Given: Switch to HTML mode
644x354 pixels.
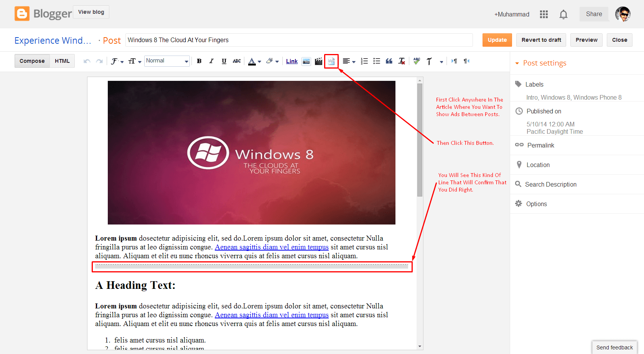Looking at the screenshot, I should 62,61.
